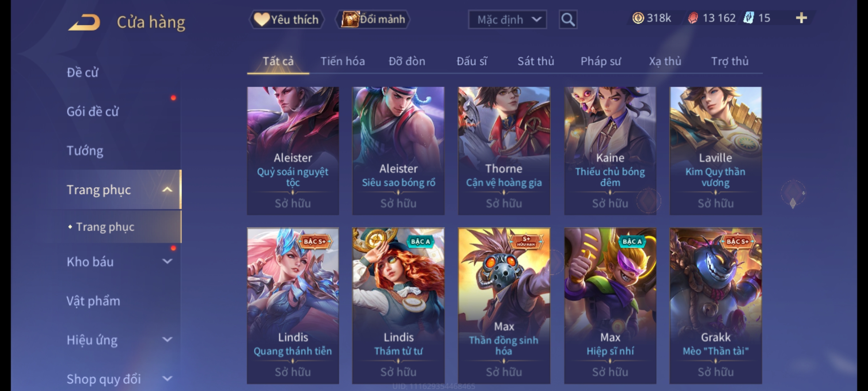Tap the gold coin balance icon
This screenshot has height=391, width=868.
pyautogui.click(x=638, y=18)
